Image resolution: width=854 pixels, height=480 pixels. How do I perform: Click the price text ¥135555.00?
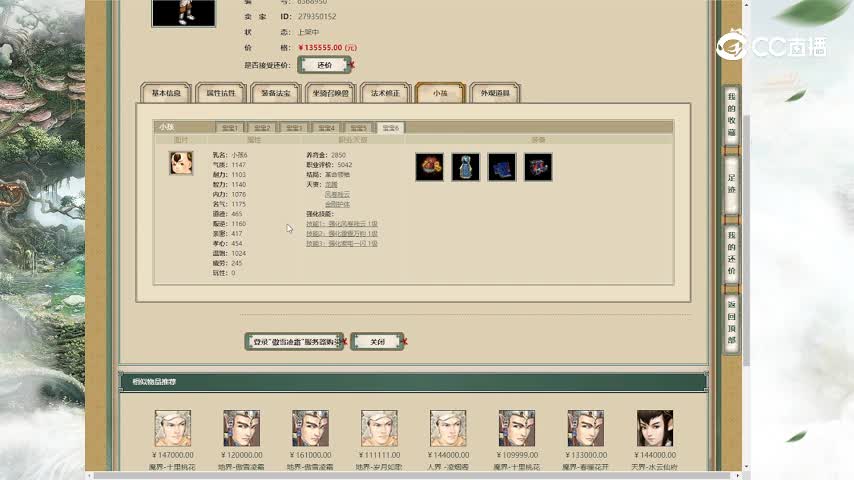pyautogui.click(x=327, y=48)
